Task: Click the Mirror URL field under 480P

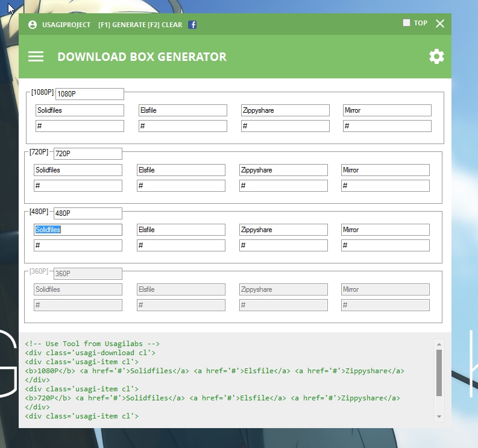Action: coord(385,245)
